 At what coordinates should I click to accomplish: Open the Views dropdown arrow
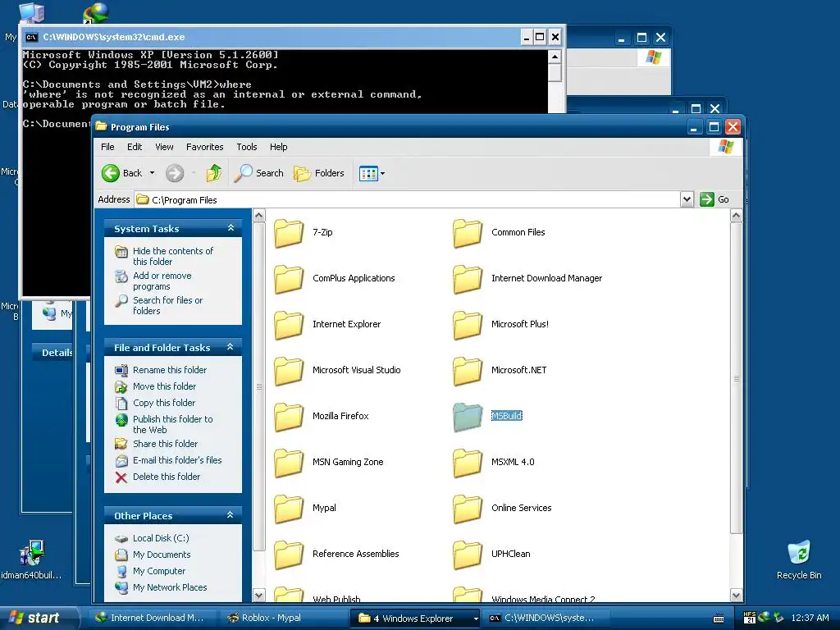tap(382, 174)
